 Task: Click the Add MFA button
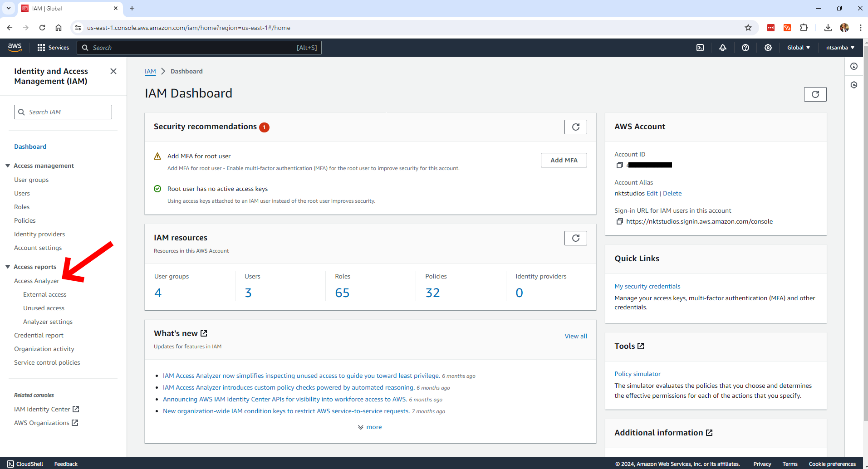pos(564,160)
